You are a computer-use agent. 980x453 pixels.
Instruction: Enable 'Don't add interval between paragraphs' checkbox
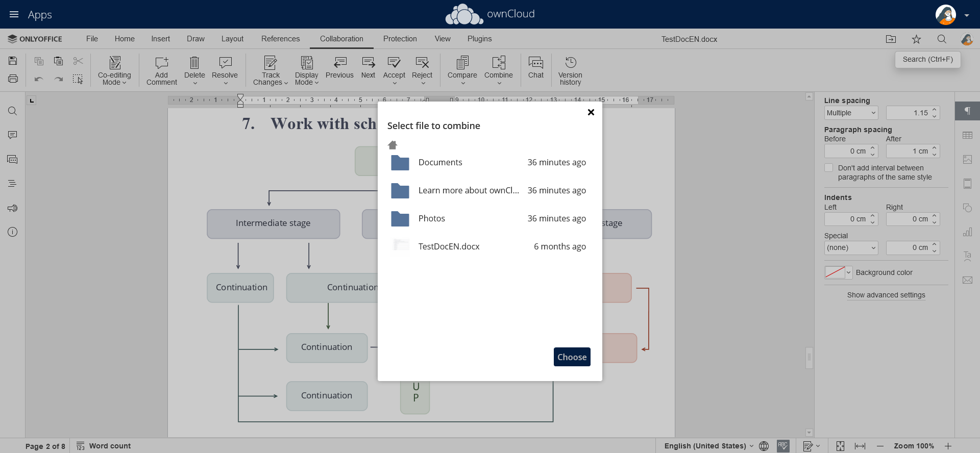tap(829, 168)
